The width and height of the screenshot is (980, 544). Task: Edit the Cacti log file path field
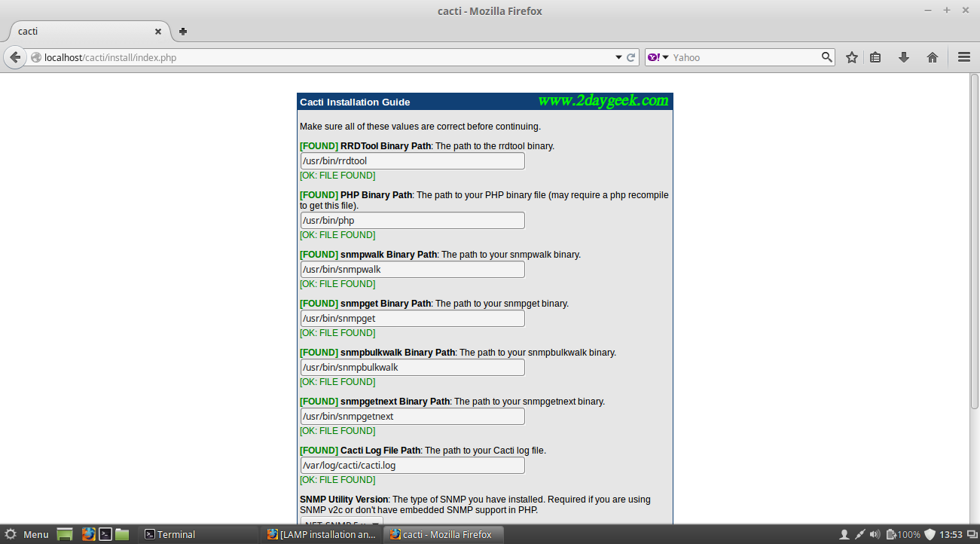413,466
